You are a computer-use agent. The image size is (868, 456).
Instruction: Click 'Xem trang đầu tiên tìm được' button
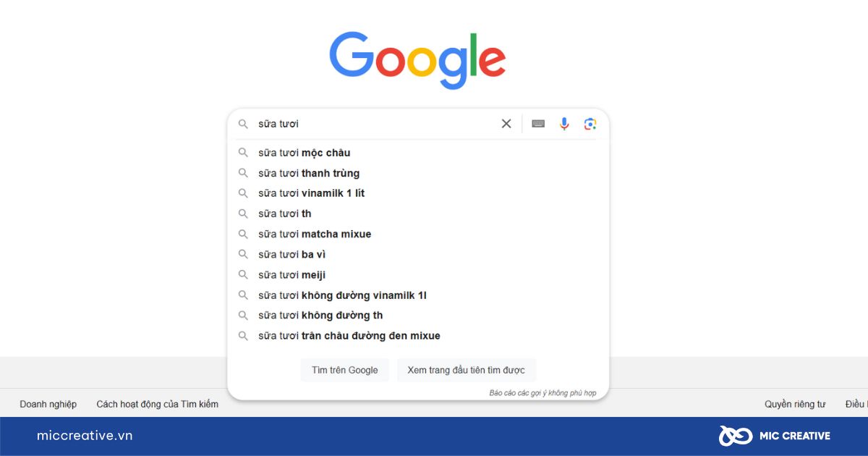pos(467,370)
